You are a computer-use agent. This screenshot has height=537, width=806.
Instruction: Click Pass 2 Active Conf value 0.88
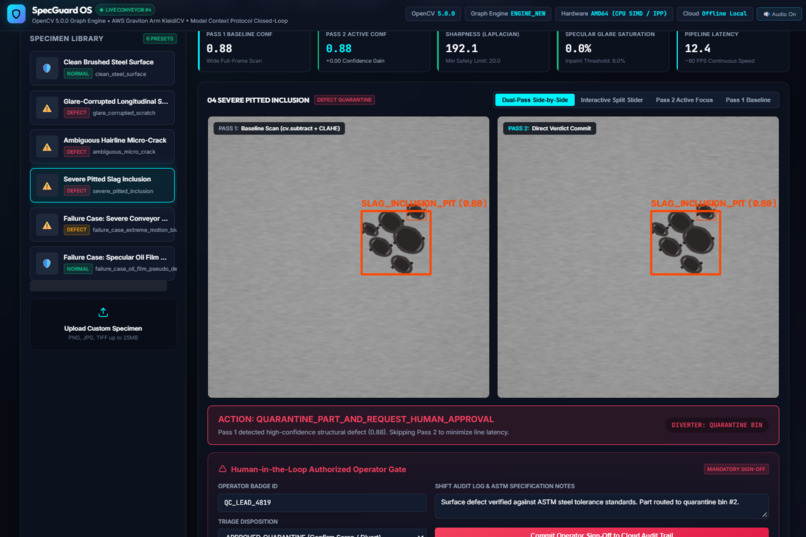click(x=339, y=48)
